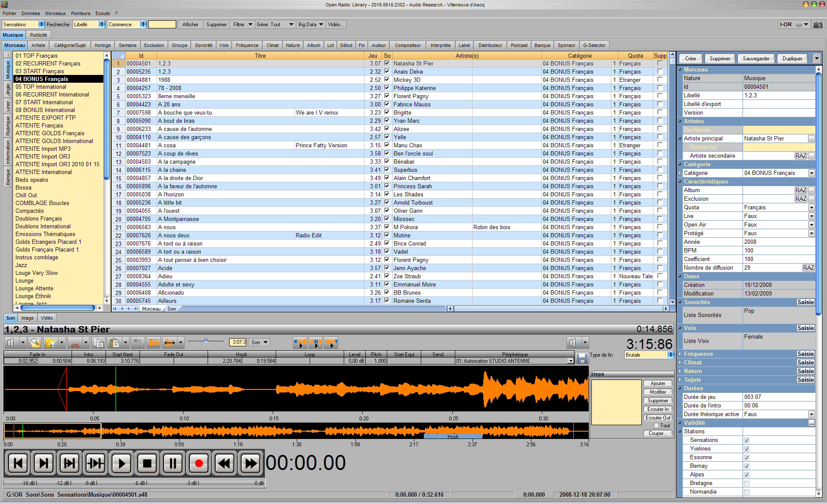The width and height of the screenshot is (827, 504).
Task: Open the search magnifier tool in sound editor
Action: click(35, 342)
